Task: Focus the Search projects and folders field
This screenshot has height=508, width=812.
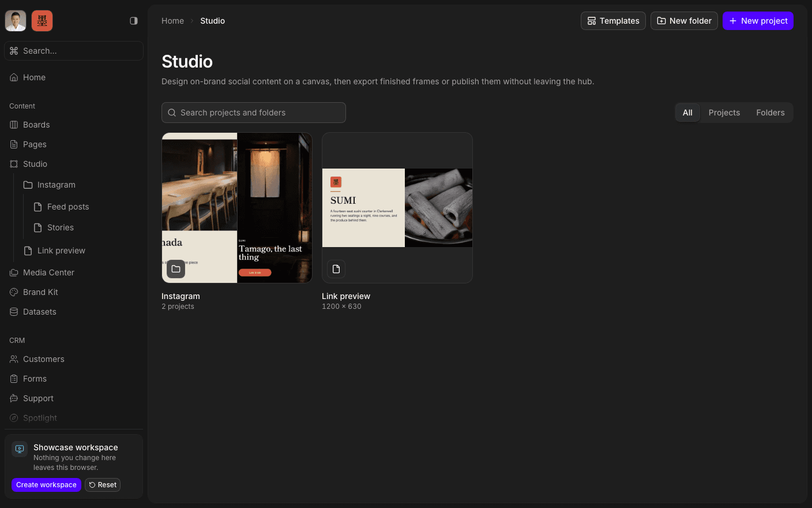Action: pyautogui.click(x=254, y=113)
